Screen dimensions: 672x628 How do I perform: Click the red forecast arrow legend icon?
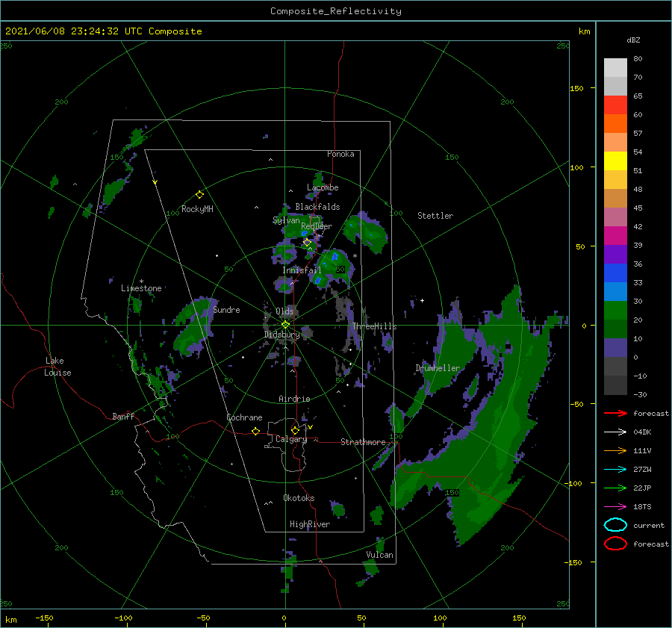point(615,413)
